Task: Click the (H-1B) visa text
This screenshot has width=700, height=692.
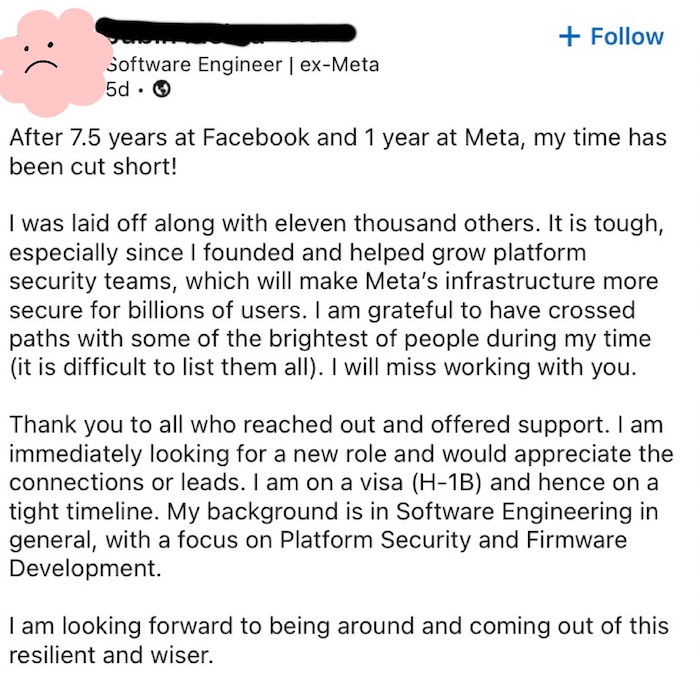Action: click(445, 483)
